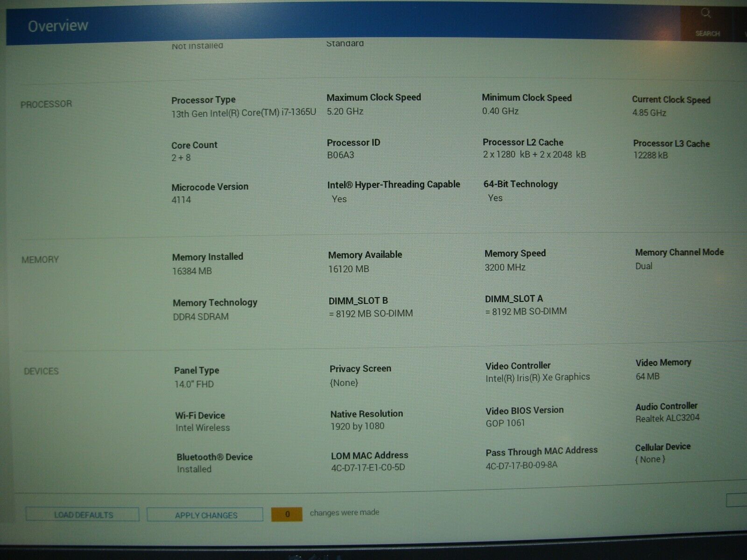Select the Cellular Device { None } value
The width and height of the screenshot is (747, 560).
point(650,459)
